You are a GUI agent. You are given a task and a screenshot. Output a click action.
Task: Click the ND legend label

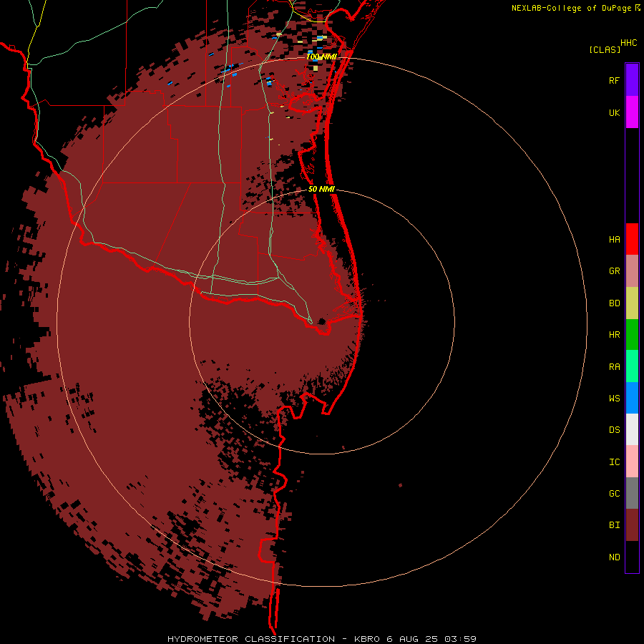614,557
